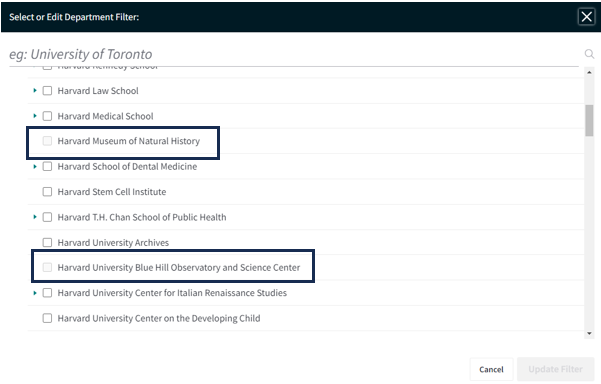Click the vertical scrollbar thumb

[589, 120]
